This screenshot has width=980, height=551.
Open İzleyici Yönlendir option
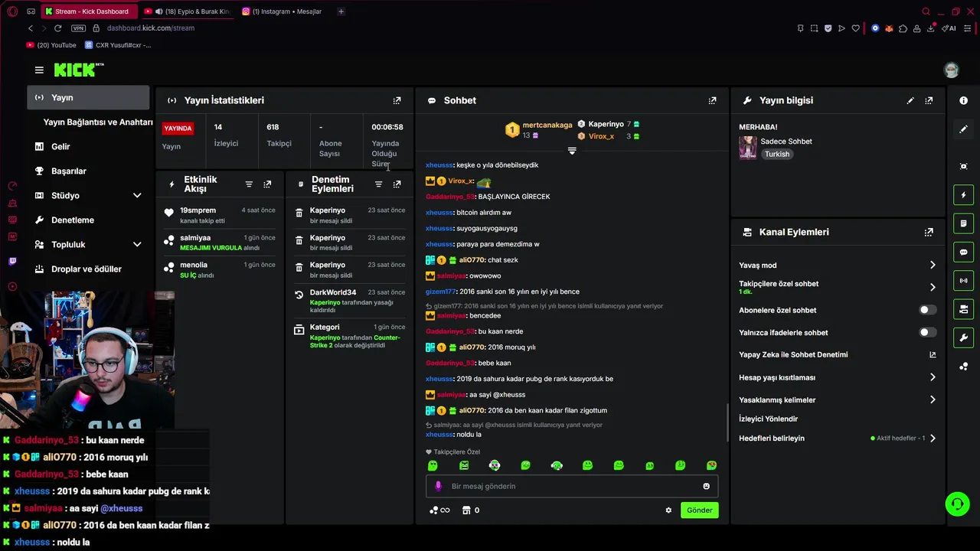tap(768, 419)
